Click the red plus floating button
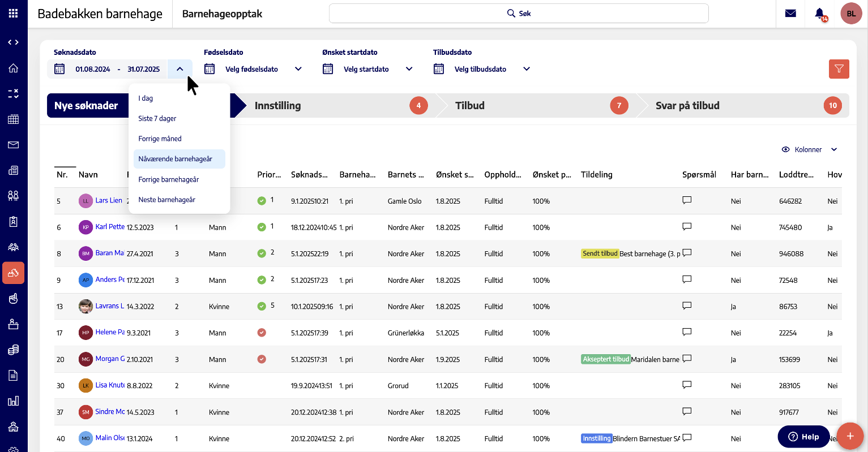Image resolution: width=868 pixels, height=452 pixels. (x=850, y=436)
